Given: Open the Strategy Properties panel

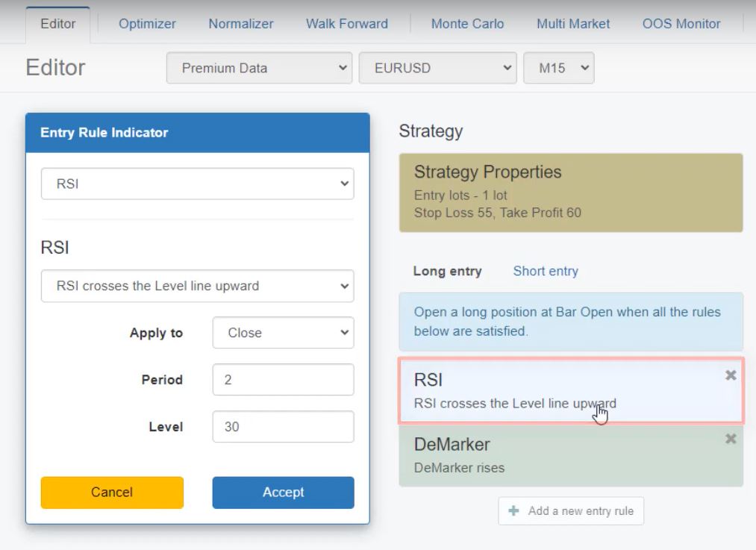Looking at the screenshot, I should click(570, 193).
